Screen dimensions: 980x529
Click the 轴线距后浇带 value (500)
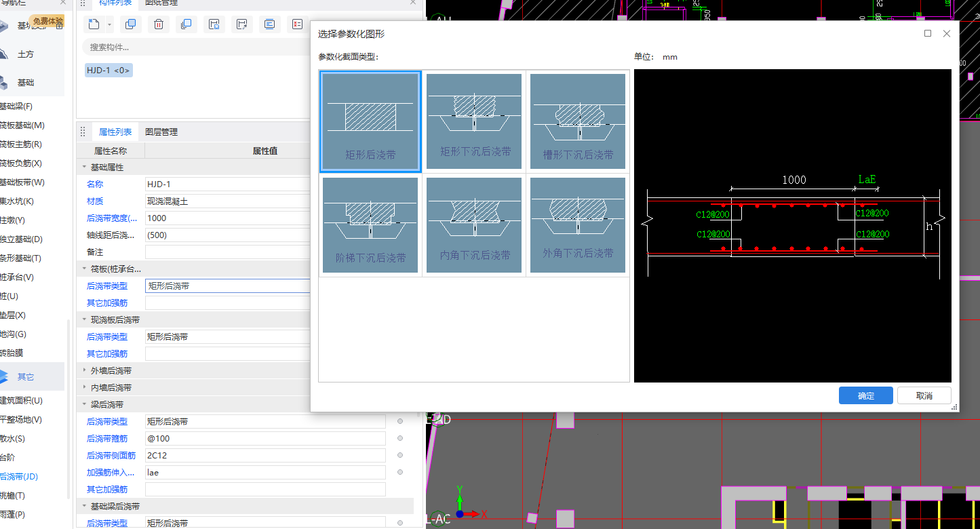pos(228,235)
